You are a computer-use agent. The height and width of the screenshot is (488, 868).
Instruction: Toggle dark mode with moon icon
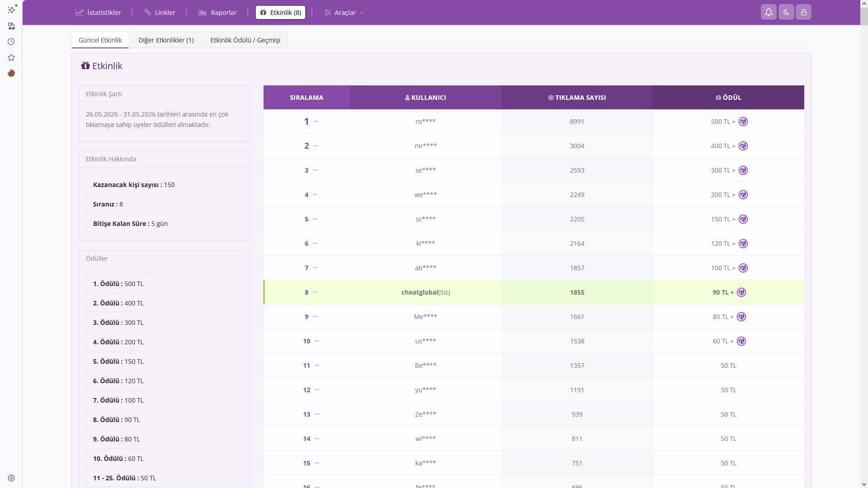786,12
